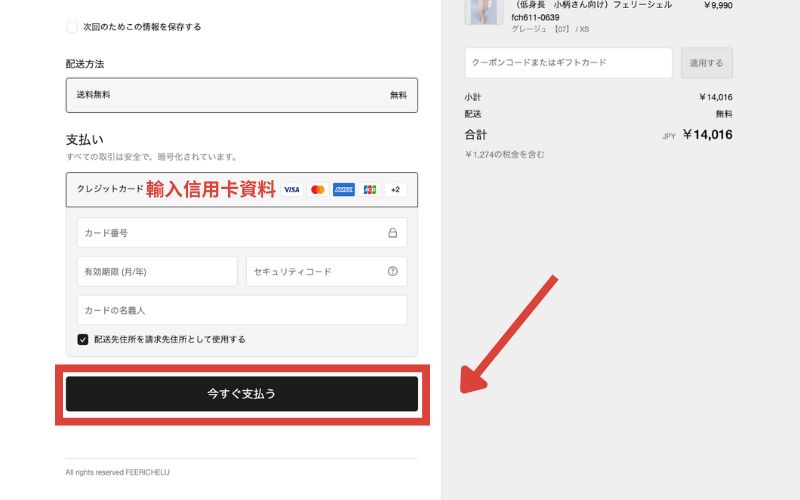Viewport: 800px width, 500px height.
Task: Click the JCB card logo
Action: pos(370,189)
